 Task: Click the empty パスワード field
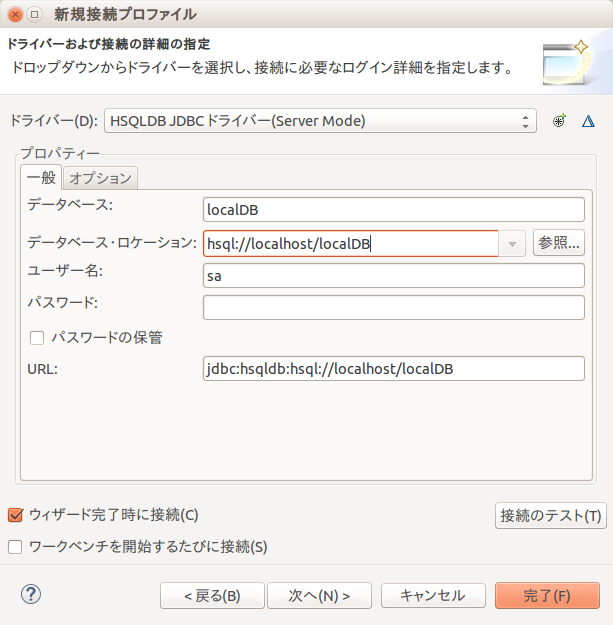pos(394,307)
